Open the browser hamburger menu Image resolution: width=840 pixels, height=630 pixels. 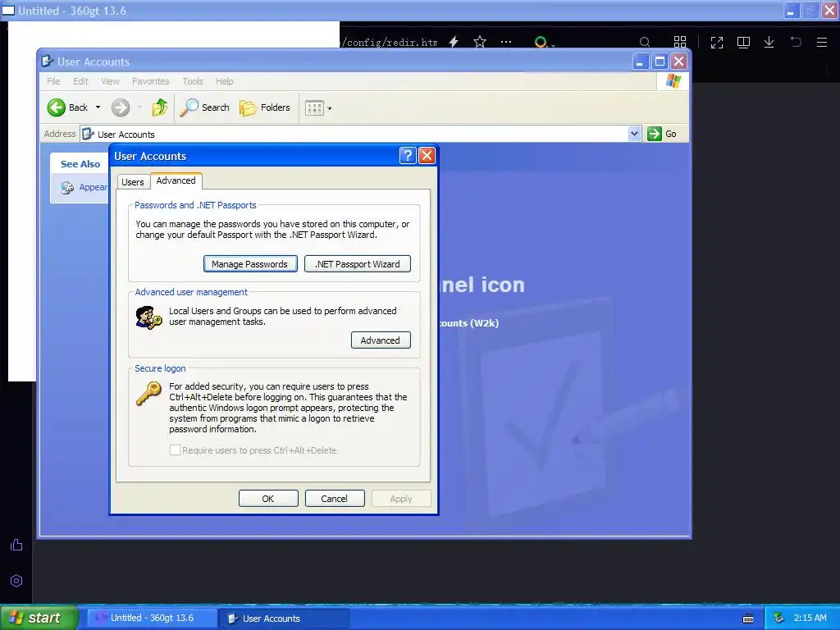pyautogui.click(x=822, y=43)
